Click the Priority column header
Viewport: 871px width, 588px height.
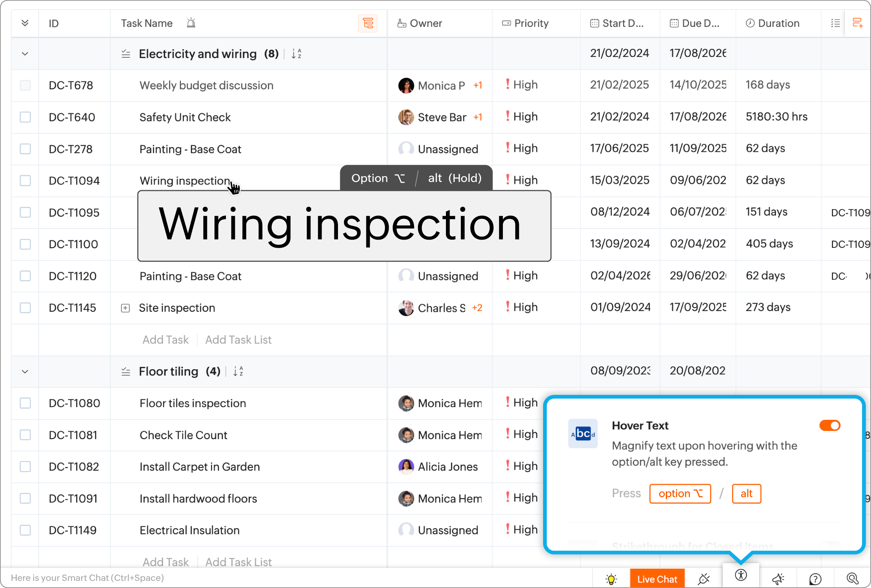tap(531, 23)
